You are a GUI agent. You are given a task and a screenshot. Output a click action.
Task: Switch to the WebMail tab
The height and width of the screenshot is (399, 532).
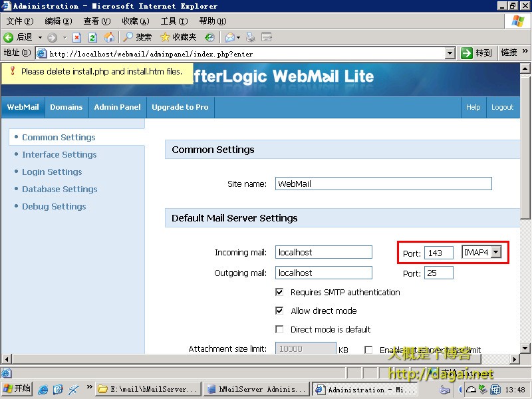point(23,107)
